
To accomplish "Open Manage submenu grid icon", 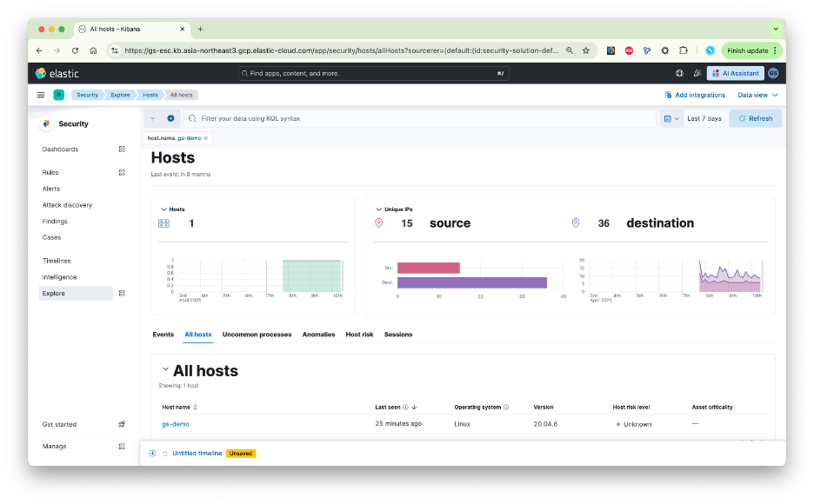I will point(122,447).
